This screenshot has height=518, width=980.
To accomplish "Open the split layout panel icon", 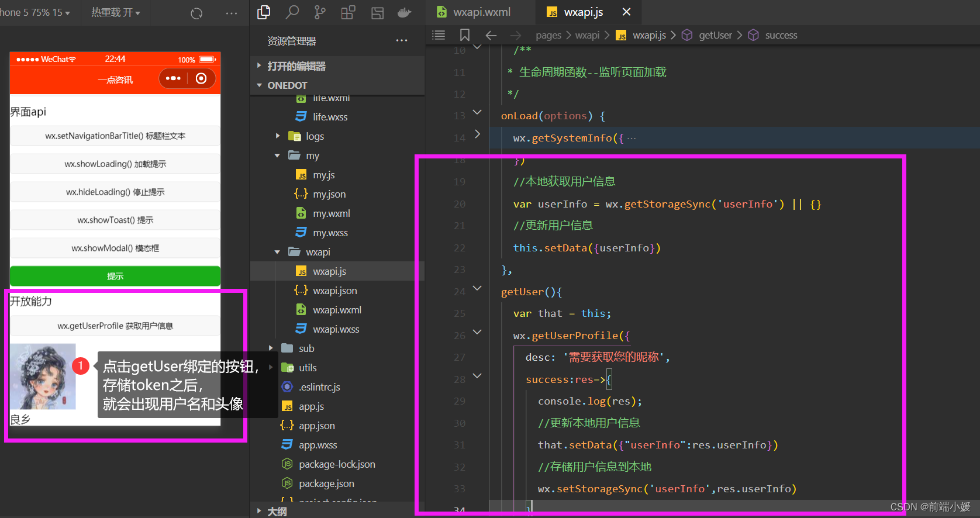I will (x=377, y=12).
